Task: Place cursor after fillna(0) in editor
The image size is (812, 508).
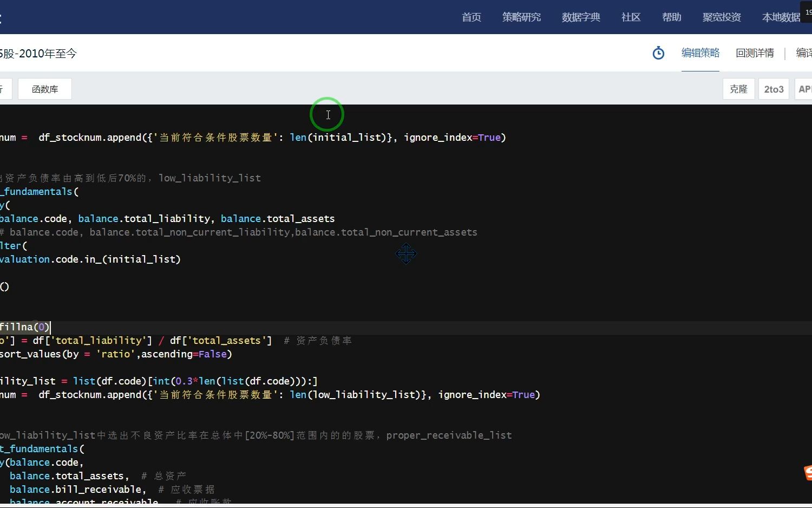Action: pyautogui.click(x=50, y=327)
